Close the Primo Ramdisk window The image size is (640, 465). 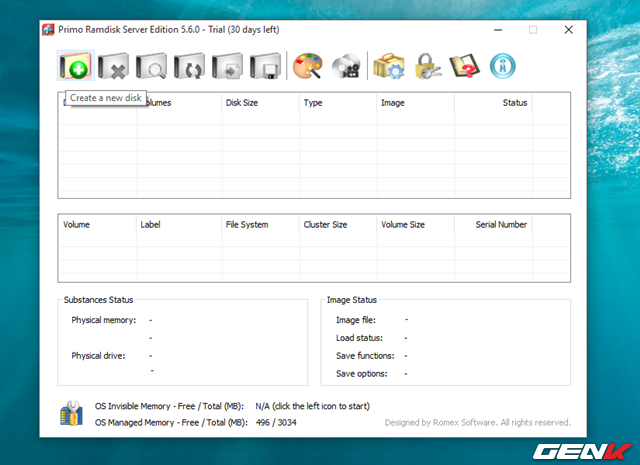point(569,30)
